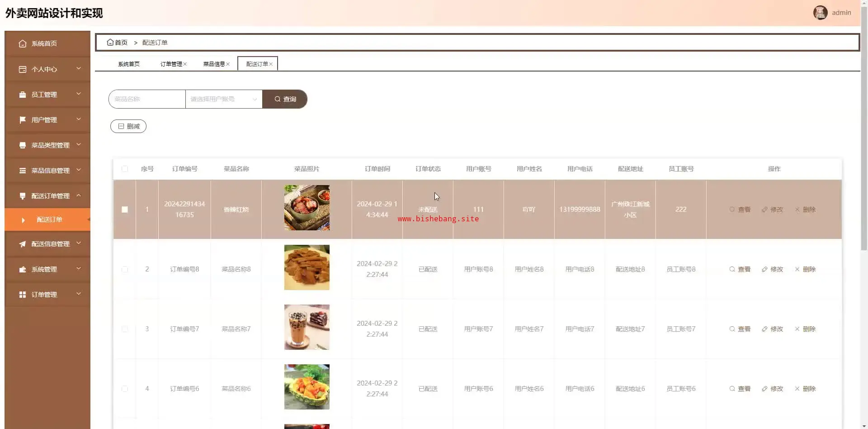Click view icon for order 用户账号8
Screen dimensions: 868x429
[732, 269]
